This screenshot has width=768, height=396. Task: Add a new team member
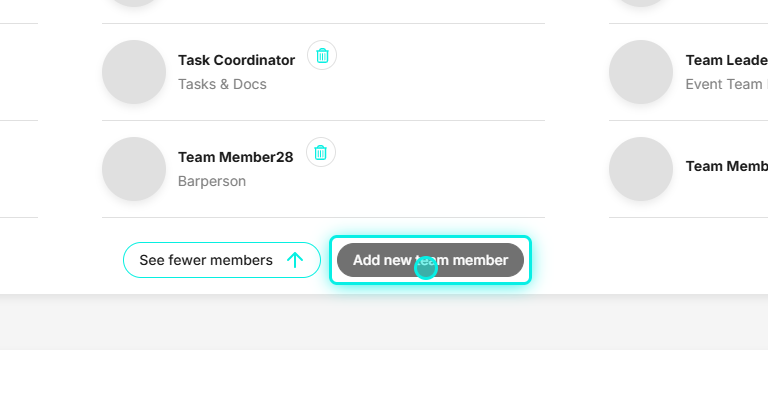[x=430, y=260]
